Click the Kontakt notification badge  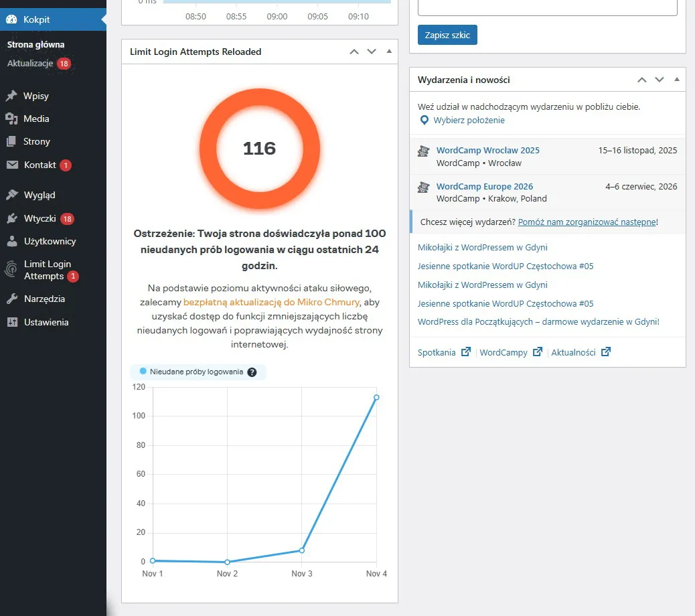point(66,165)
